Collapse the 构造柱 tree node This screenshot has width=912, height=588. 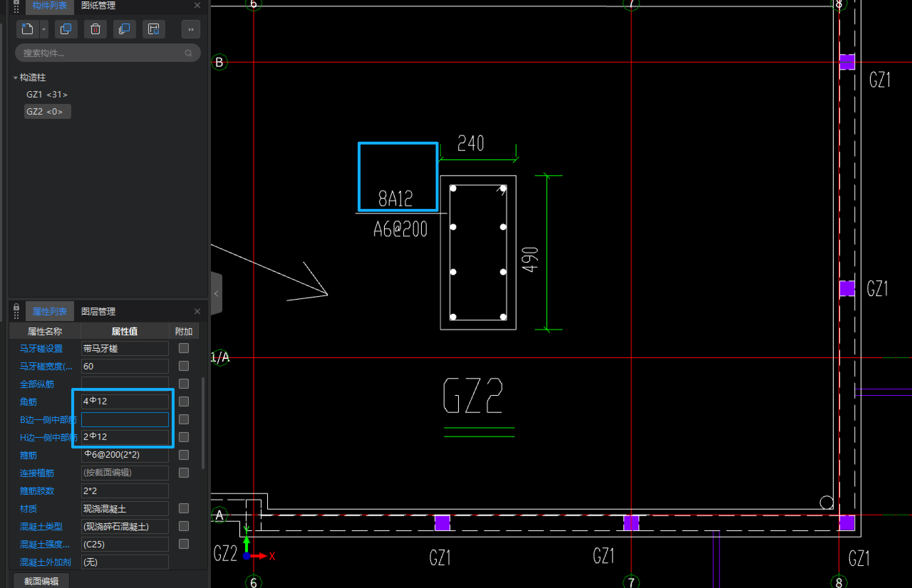tap(15, 78)
